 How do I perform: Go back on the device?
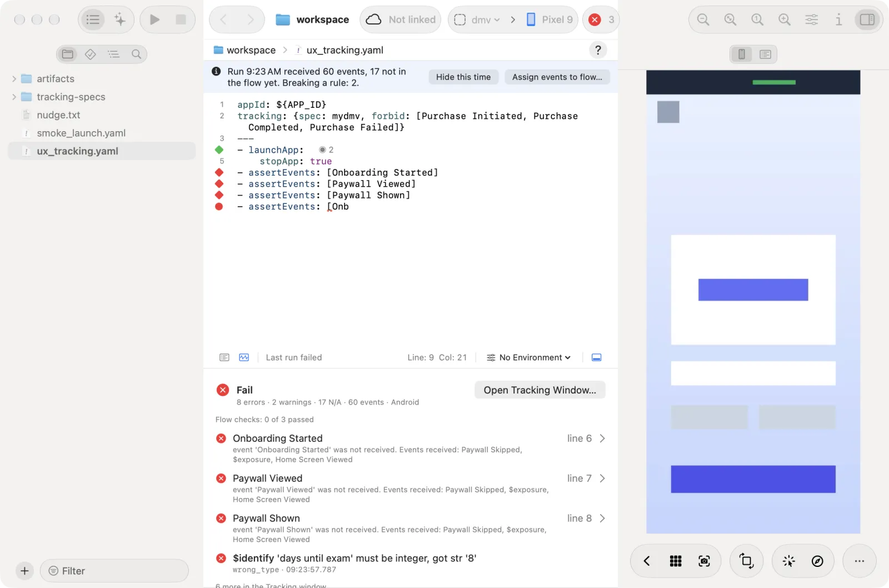point(647,561)
